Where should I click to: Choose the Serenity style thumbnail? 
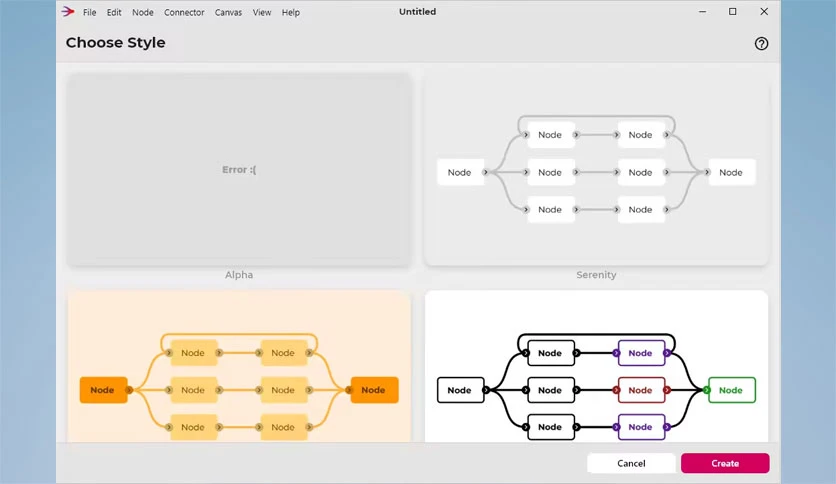596,170
